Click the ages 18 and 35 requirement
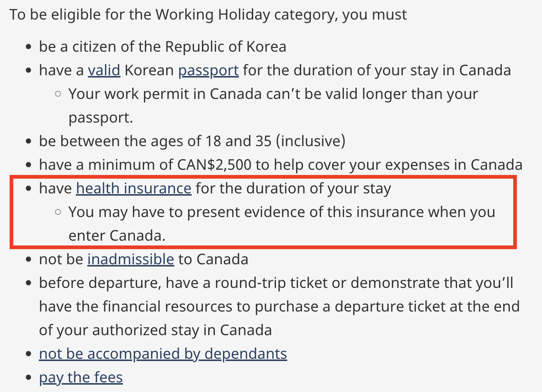 click(x=192, y=141)
